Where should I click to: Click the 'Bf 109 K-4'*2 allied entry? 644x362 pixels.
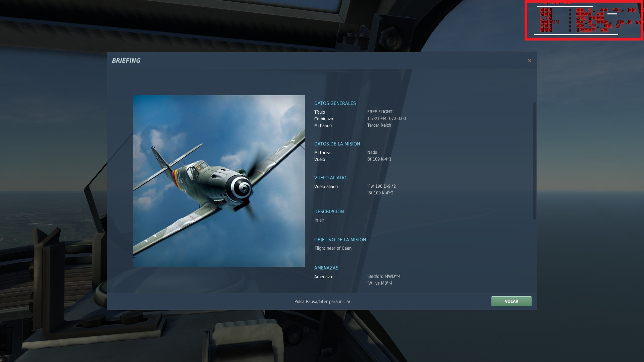click(x=380, y=193)
